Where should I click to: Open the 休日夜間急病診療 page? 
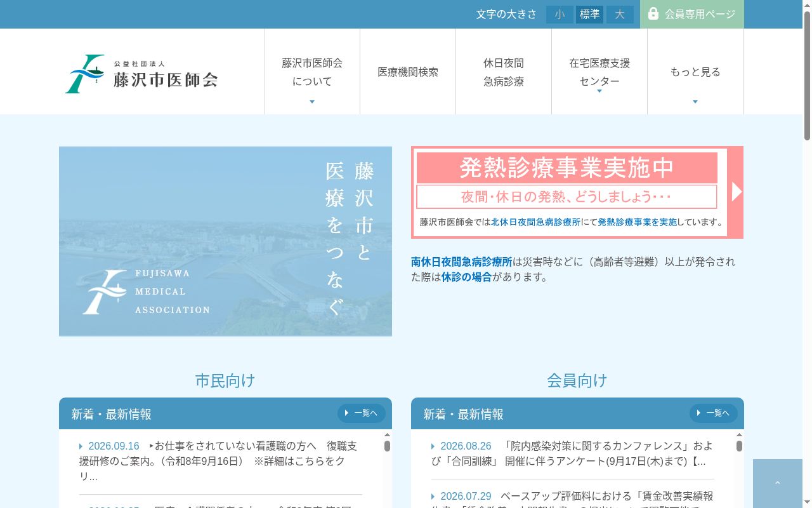pyautogui.click(x=504, y=72)
